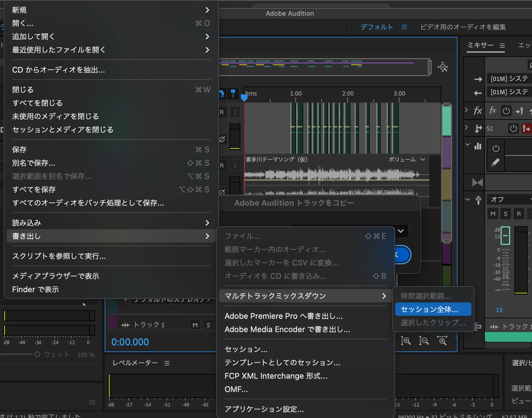Click the zoom out time icon
This screenshot has height=418, width=532.
click(x=424, y=341)
